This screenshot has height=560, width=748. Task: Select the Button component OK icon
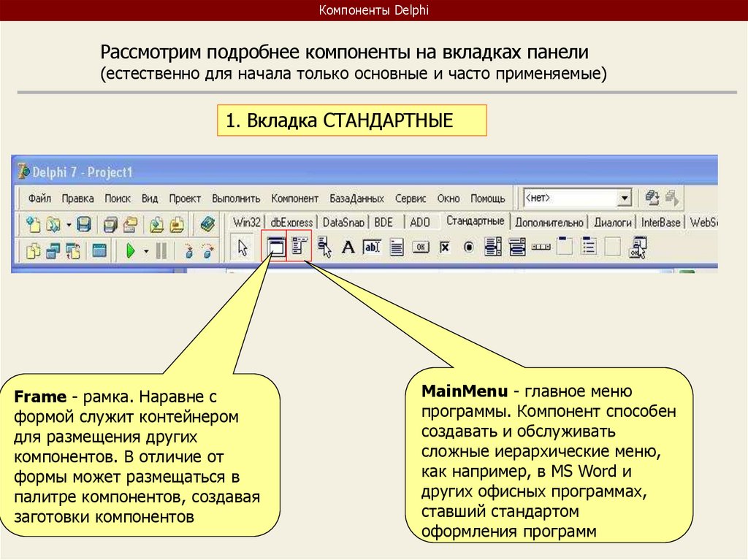420,247
